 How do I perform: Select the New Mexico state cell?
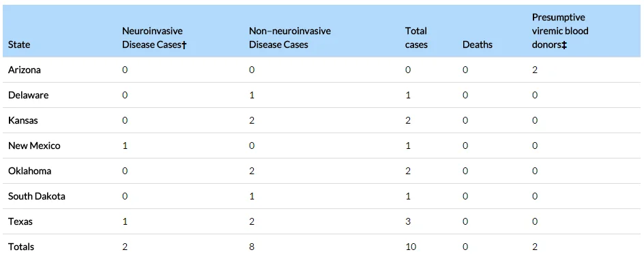[x=34, y=146]
